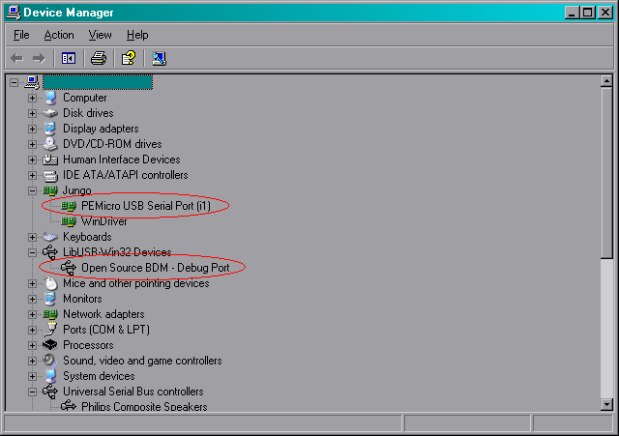Click the PEMicro USB Serial Port device icon
The width and height of the screenshot is (619, 436).
pyautogui.click(x=68, y=206)
